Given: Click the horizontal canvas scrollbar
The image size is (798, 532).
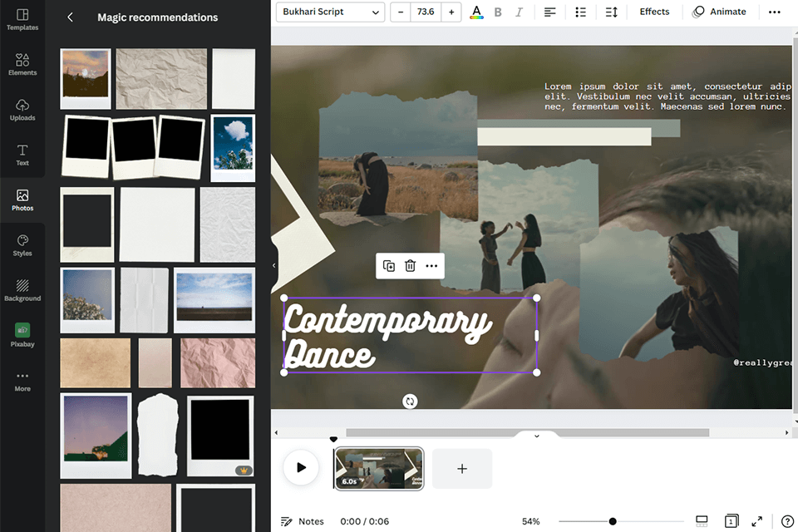Looking at the screenshot, I should click(x=527, y=432).
